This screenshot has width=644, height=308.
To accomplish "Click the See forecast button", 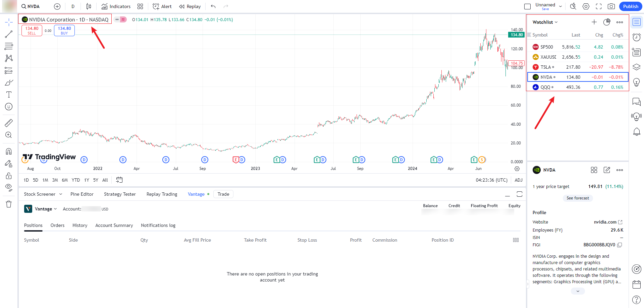I will point(578,198).
